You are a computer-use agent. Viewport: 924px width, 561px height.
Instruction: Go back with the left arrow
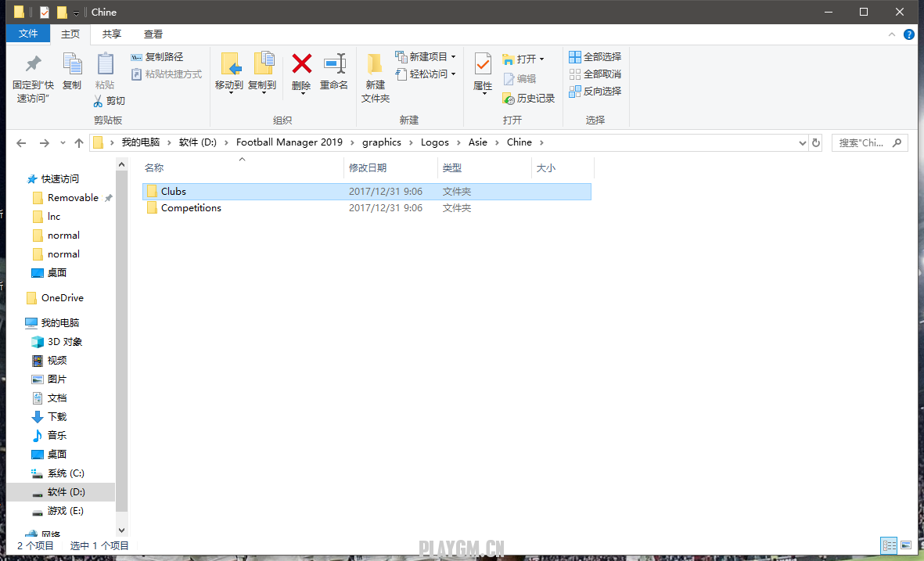click(21, 142)
